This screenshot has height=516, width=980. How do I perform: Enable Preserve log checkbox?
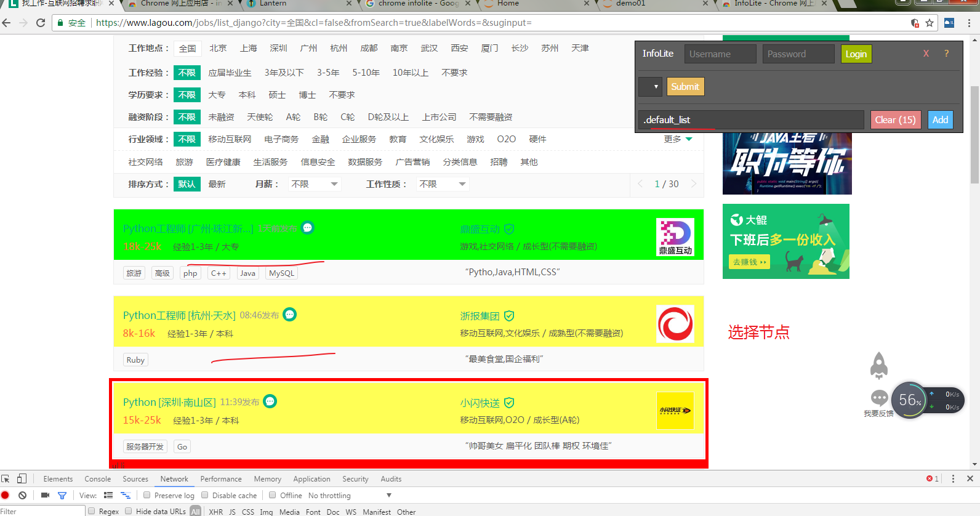147,495
